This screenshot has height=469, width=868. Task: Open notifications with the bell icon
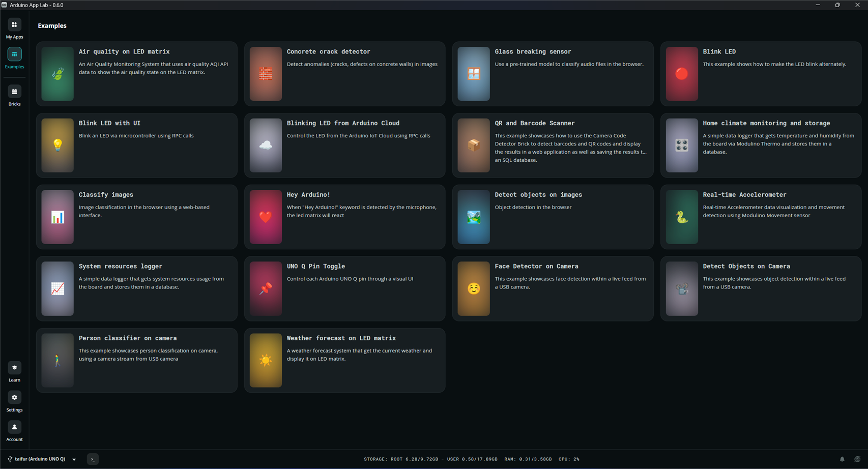pyautogui.click(x=842, y=459)
